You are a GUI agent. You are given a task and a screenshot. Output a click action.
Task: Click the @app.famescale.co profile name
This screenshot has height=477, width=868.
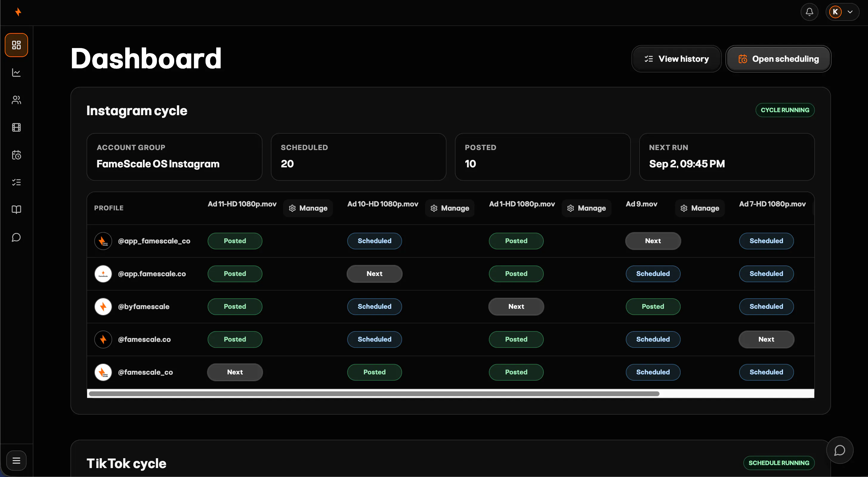click(x=152, y=274)
